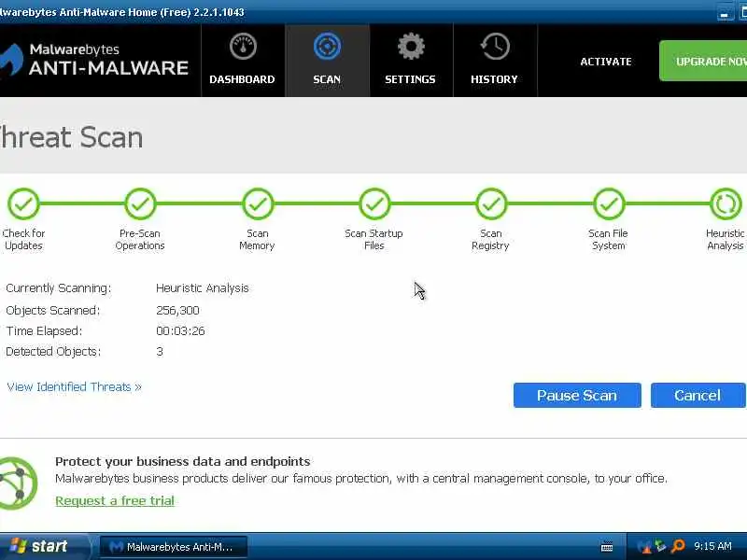Click the safely remove hardware tray icon
The image size is (747, 560).
click(x=660, y=546)
